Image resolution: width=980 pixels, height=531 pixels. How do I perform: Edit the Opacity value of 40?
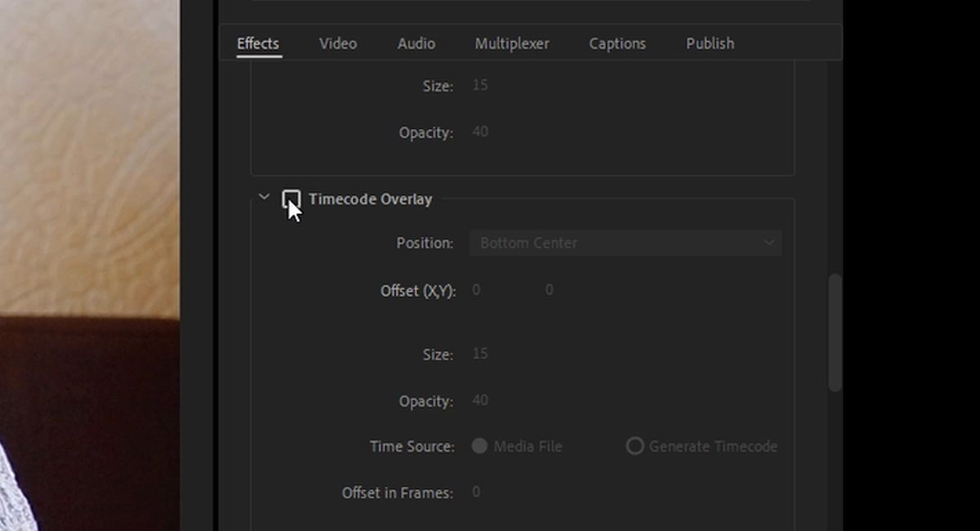(481, 400)
